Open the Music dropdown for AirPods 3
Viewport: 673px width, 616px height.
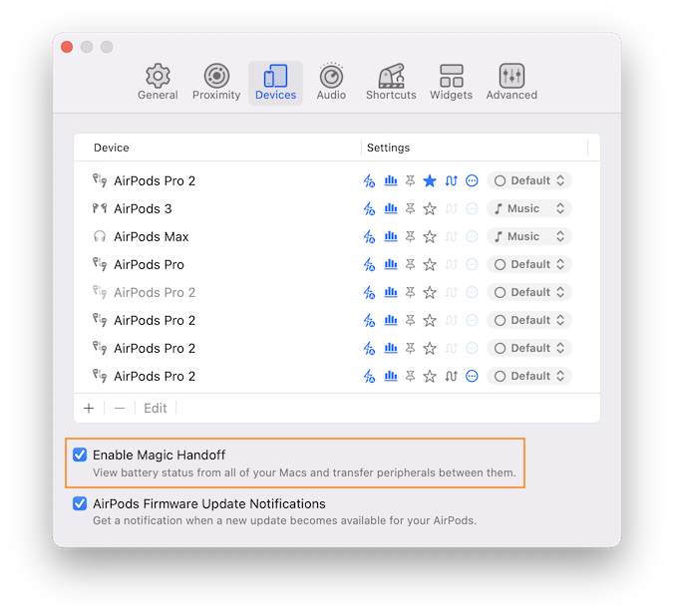coord(529,209)
